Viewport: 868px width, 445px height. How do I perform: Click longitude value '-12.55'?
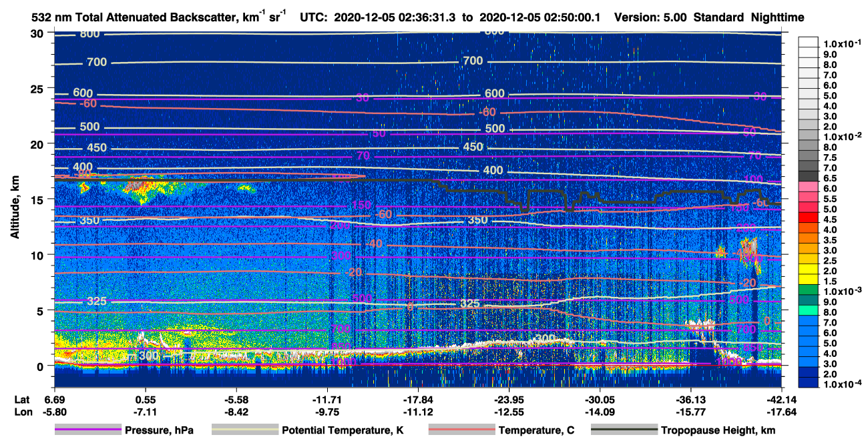509,412
